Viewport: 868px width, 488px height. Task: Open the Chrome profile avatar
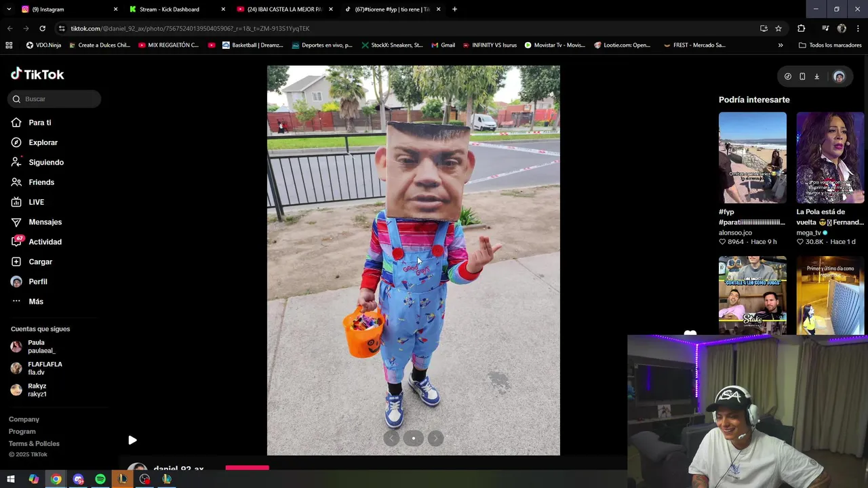(x=842, y=28)
